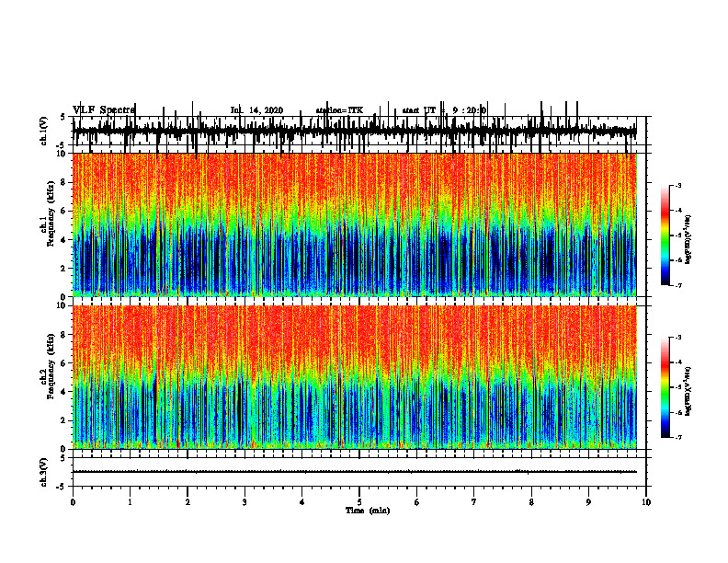
Task: Click time axis tick label 0
Action: pos(73,502)
